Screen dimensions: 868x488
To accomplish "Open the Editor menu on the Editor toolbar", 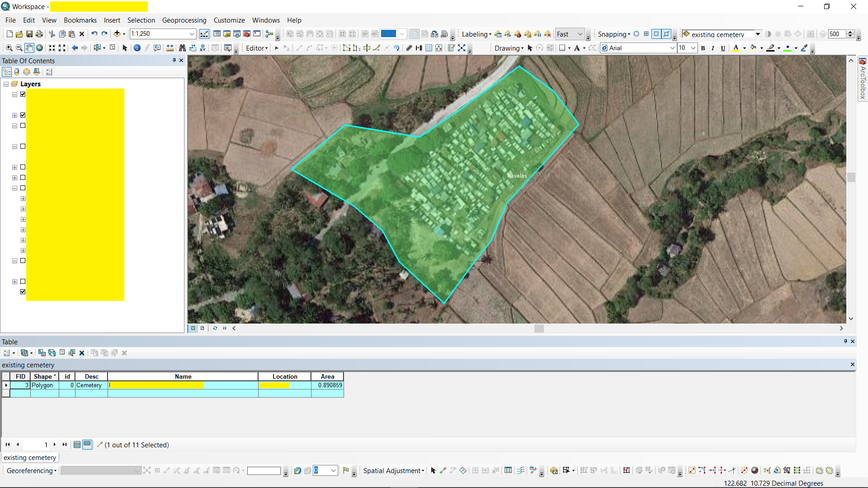I will coord(256,48).
